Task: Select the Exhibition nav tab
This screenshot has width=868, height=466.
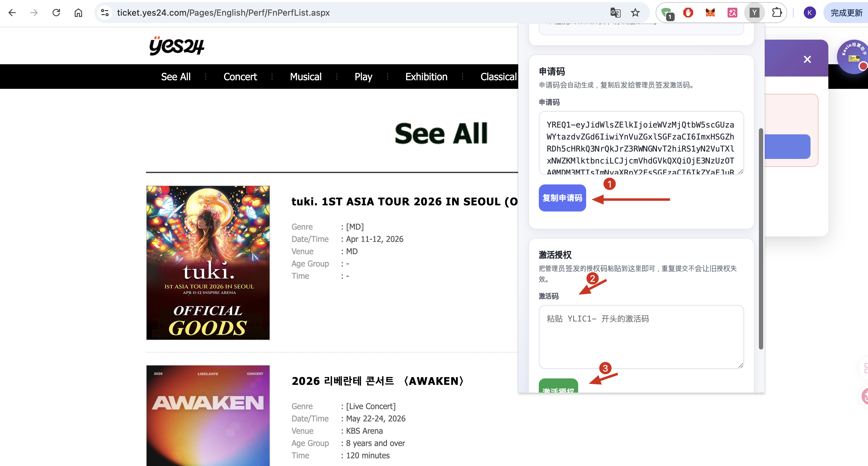Action: [426, 77]
